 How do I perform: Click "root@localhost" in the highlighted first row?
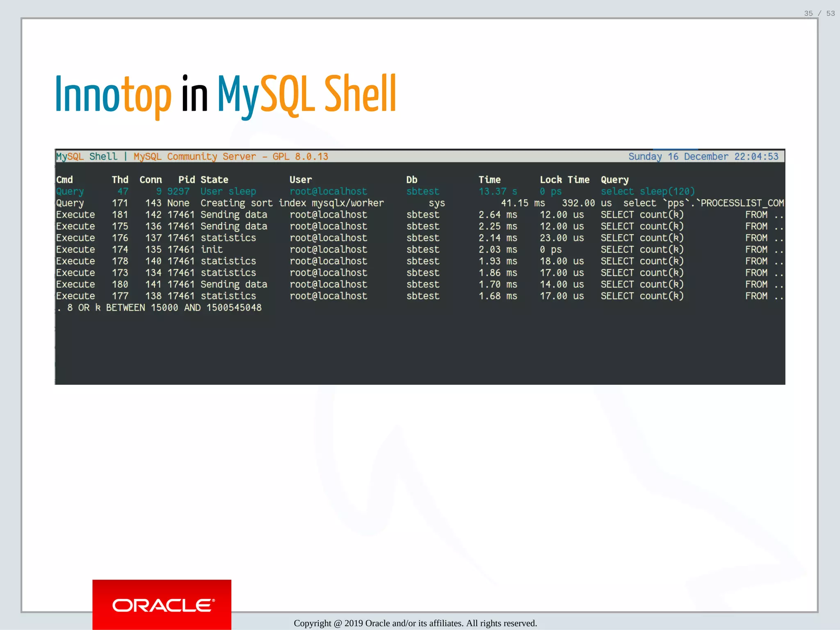click(329, 192)
